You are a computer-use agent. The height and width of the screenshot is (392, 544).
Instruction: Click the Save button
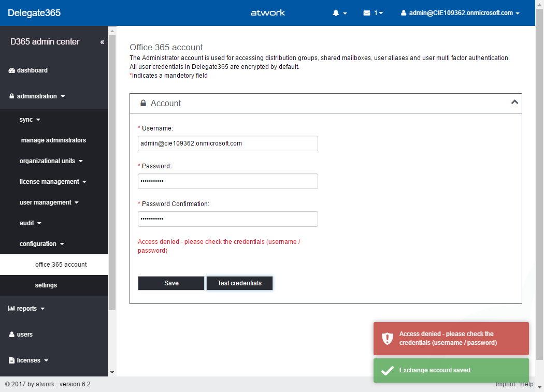(x=171, y=283)
